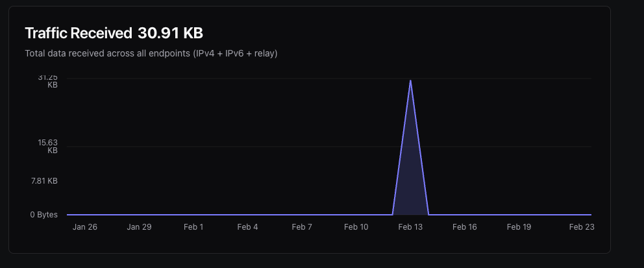Click the traffic spike peak on chart
This screenshot has height=268, width=644.
click(410, 80)
